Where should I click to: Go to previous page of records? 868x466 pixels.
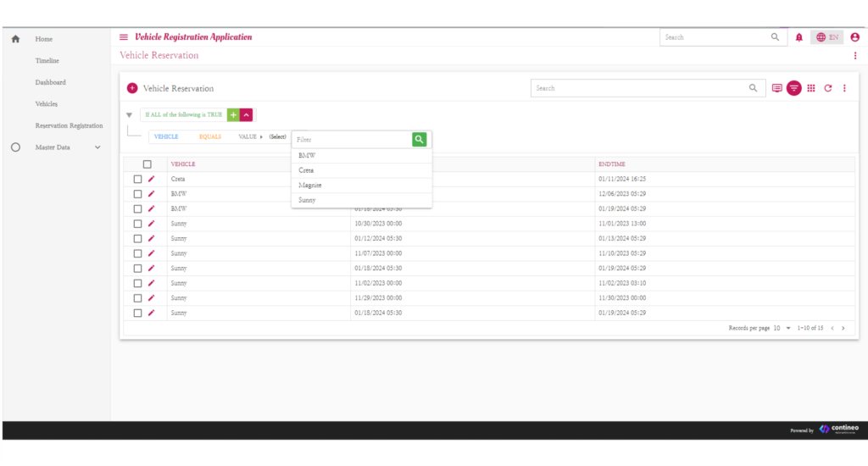832,328
